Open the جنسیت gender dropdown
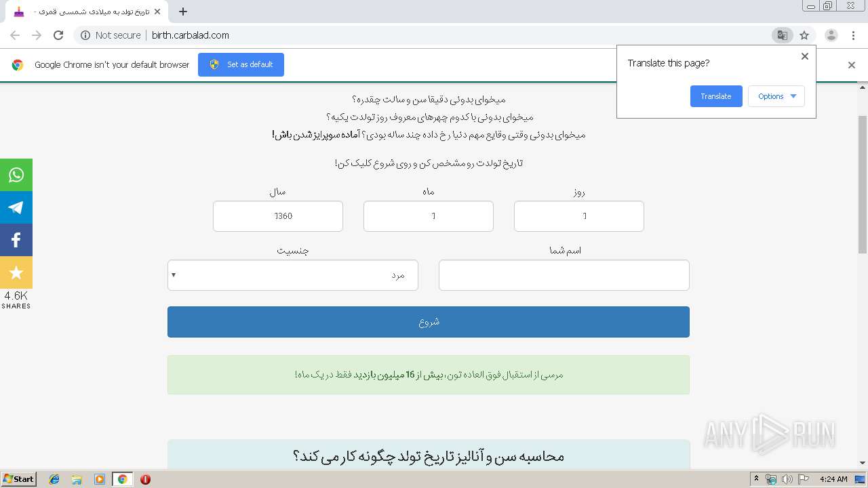This screenshot has width=868, height=488. pos(293,275)
